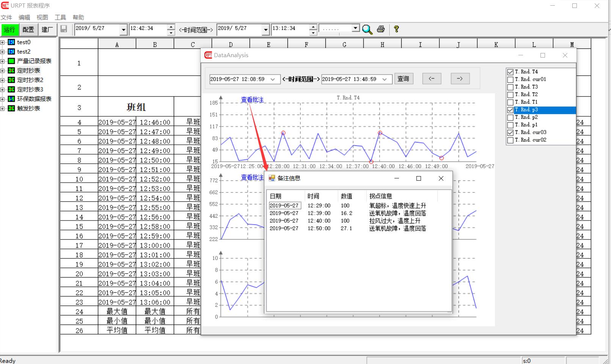611x364 pixels.
Task: Click the 产量记录报表 green icon
Action: pos(11,61)
